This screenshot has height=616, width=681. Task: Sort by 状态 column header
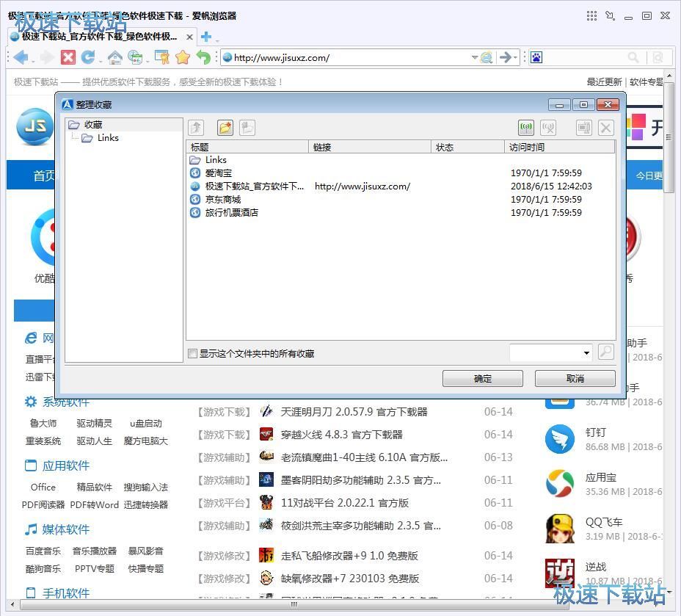(467, 148)
